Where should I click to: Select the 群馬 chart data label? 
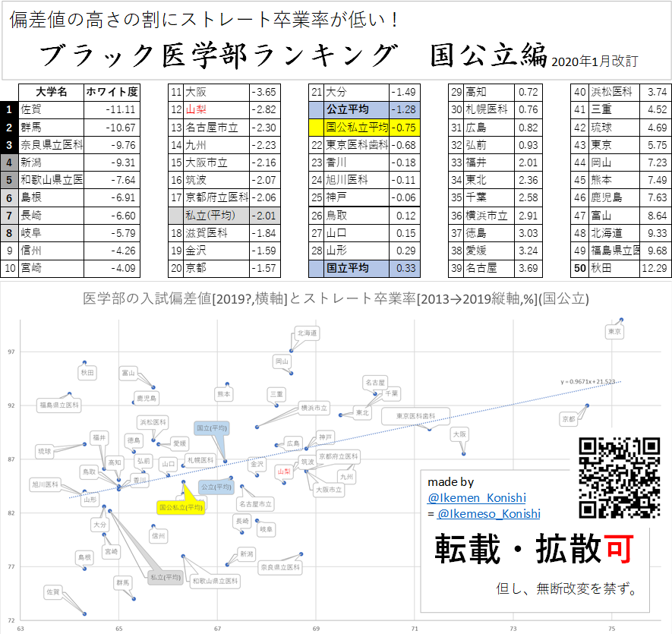(122, 583)
